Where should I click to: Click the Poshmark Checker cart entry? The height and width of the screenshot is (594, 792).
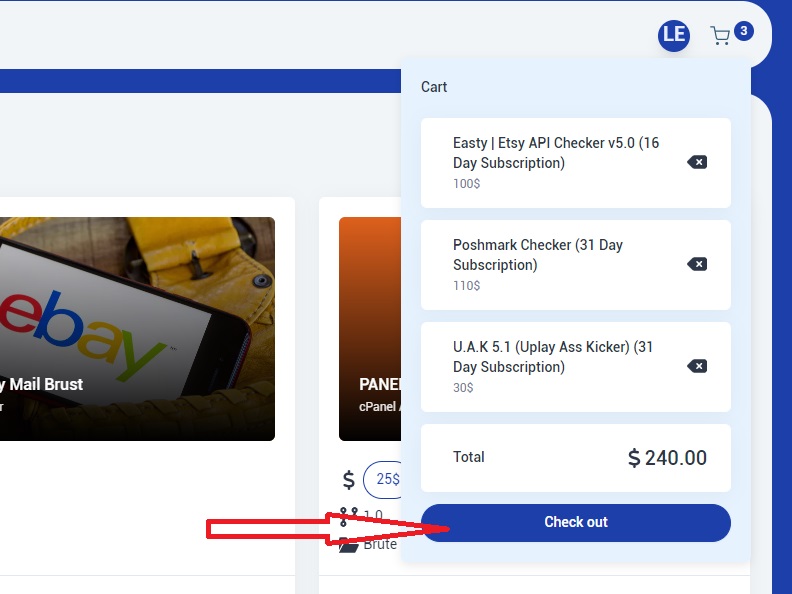537,255
